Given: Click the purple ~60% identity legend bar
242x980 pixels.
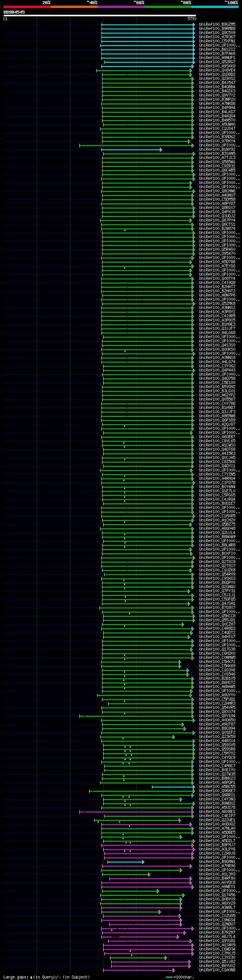Looking at the screenshot, I should click(121, 7).
